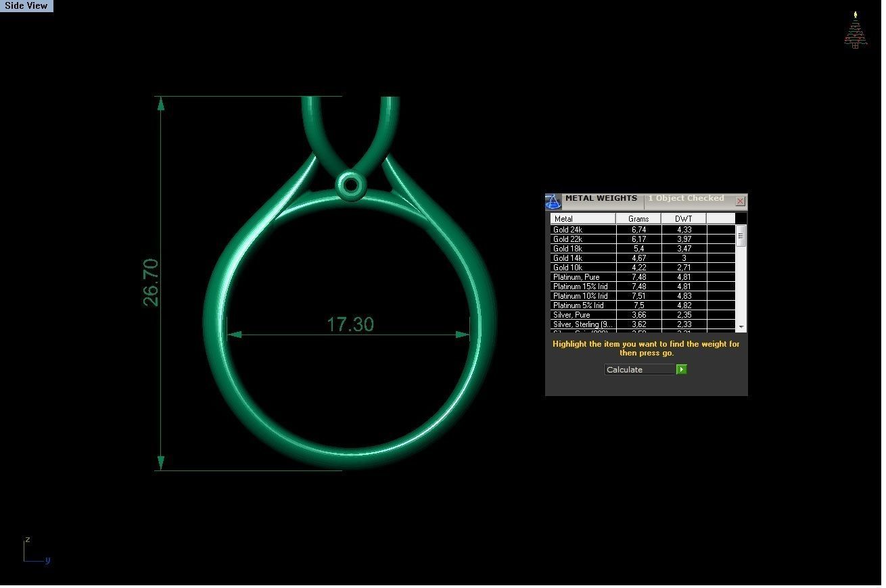The image size is (886, 588).
Task: Select the Gold 22k row
Action: pyautogui.click(x=643, y=239)
